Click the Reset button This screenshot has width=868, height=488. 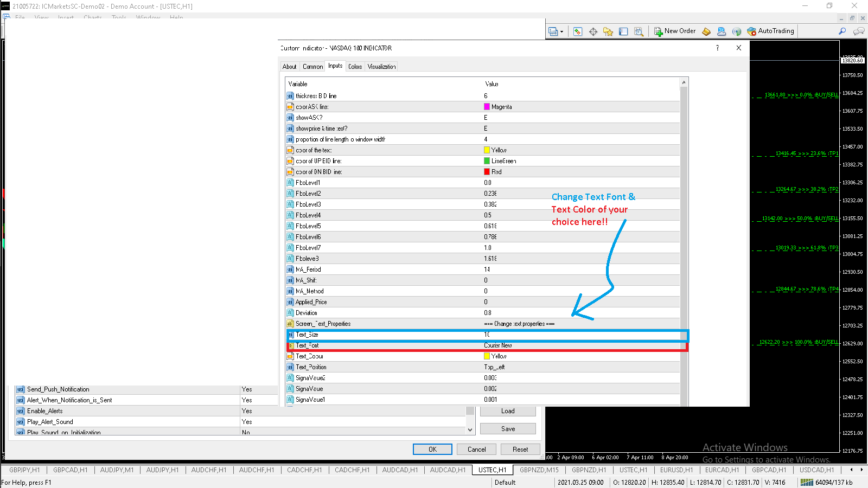(520, 450)
